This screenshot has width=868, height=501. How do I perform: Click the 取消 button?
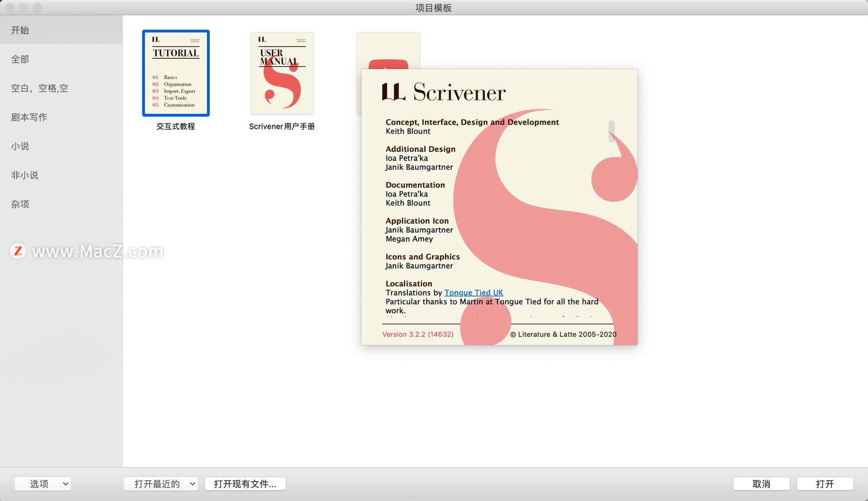point(761,484)
